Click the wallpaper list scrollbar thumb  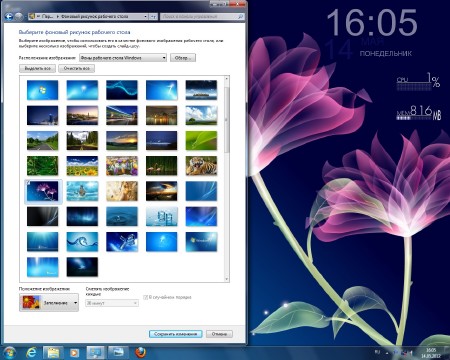click(x=227, y=119)
